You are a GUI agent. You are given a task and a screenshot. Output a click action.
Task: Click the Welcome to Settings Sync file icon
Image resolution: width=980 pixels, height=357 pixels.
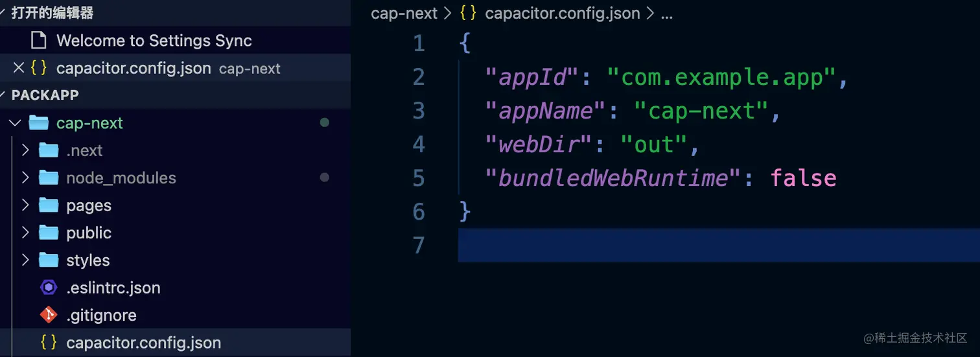click(x=39, y=41)
